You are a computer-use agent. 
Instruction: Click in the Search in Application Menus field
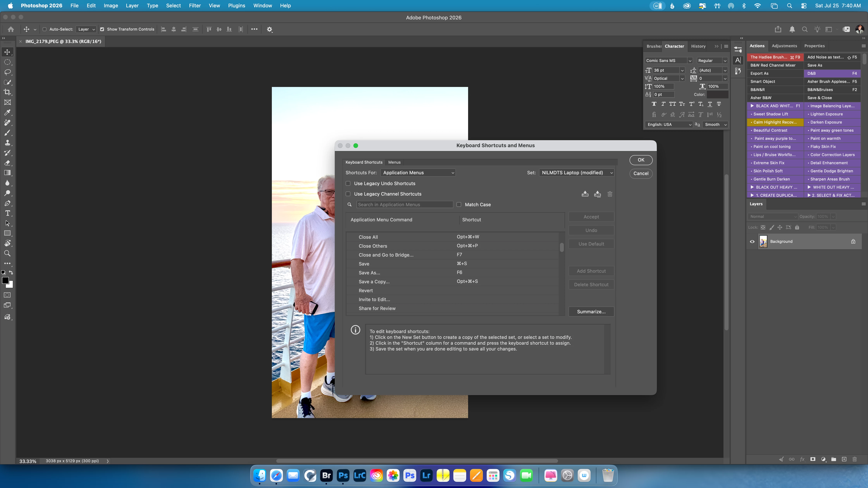405,204
